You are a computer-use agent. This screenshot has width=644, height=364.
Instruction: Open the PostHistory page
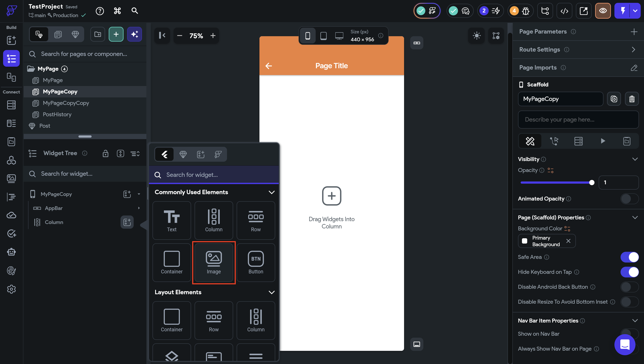tap(57, 114)
